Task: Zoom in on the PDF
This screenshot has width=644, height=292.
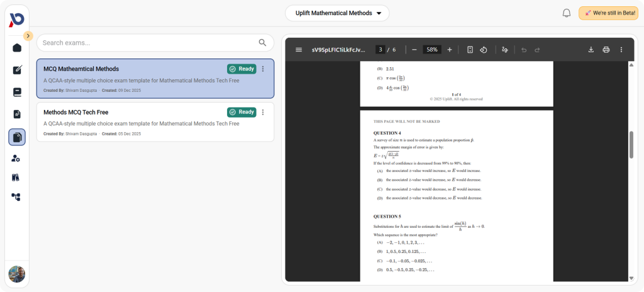Action: (449, 50)
